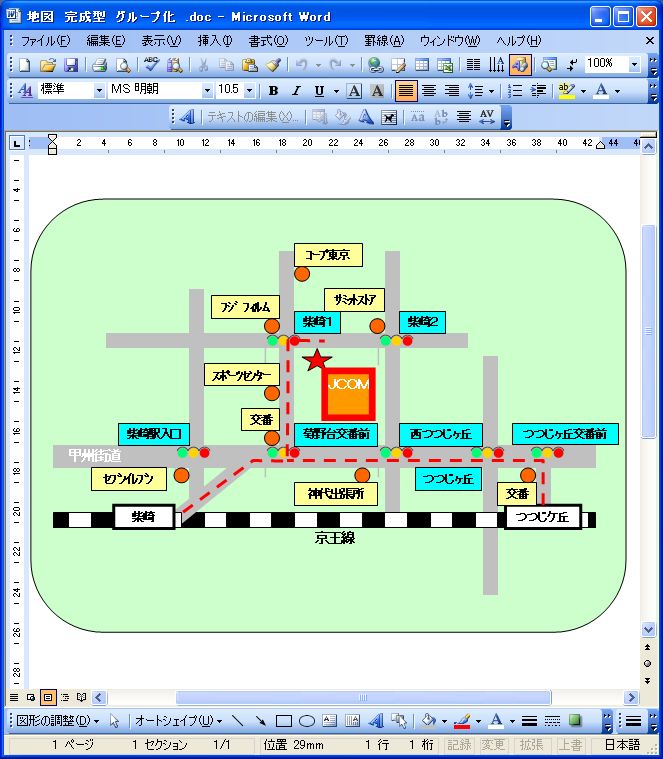
Task: Insert WordArt from Drawing toolbar
Action: (x=376, y=721)
